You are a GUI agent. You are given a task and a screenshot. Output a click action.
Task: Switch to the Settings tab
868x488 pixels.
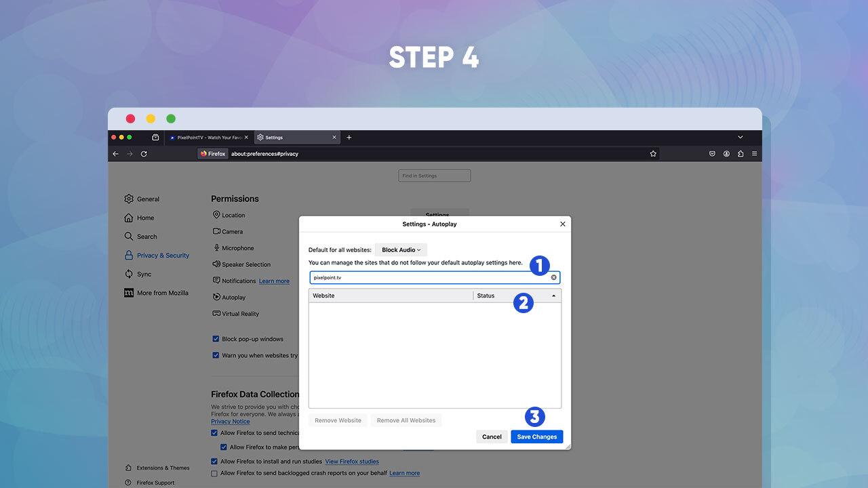(296, 137)
